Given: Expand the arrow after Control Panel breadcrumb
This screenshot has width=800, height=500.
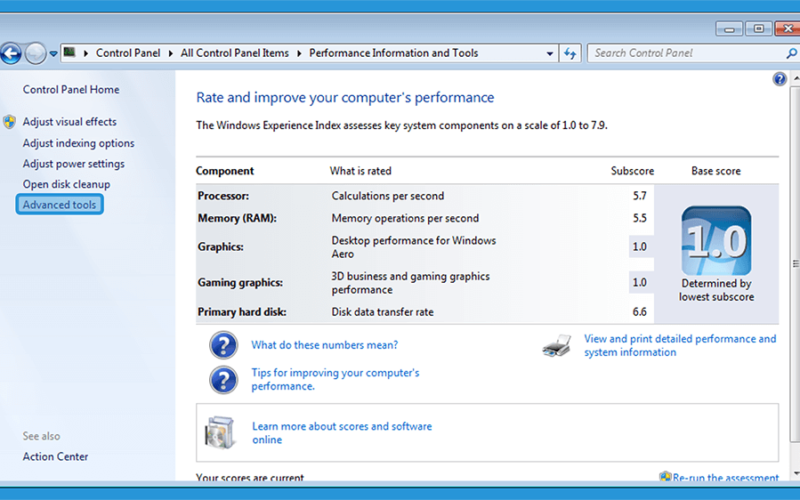Looking at the screenshot, I should (x=170, y=53).
